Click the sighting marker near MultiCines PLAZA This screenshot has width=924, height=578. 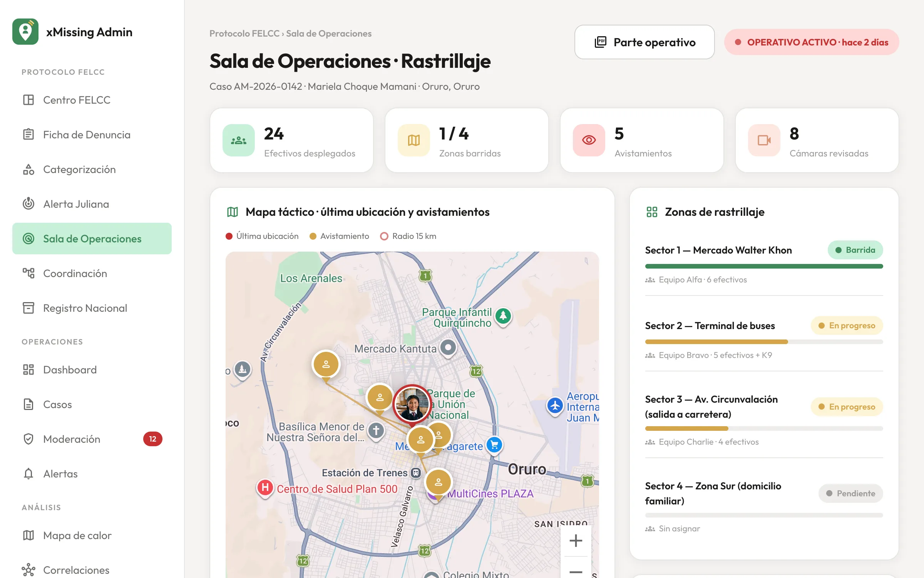click(x=439, y=482)
